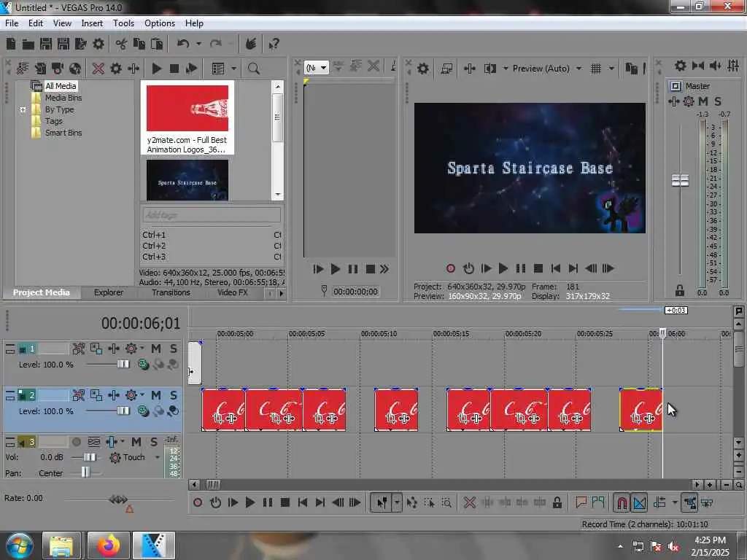Click the New project icon in main toolbar

pyautogui.click(x=10, y=44)
